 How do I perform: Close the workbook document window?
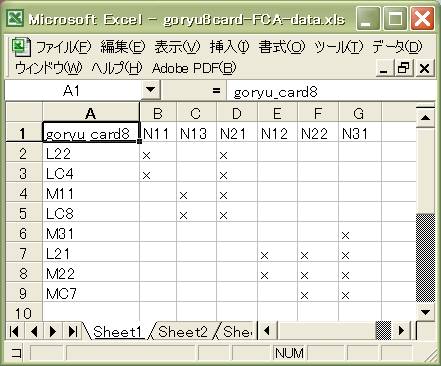(x=424, y=68)
